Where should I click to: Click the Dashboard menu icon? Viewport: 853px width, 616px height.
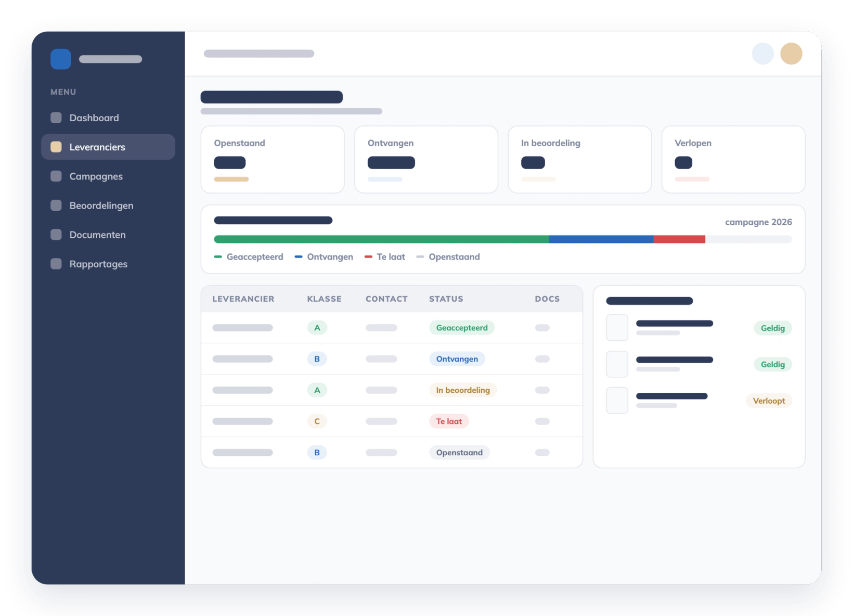[x=56, y=118]
